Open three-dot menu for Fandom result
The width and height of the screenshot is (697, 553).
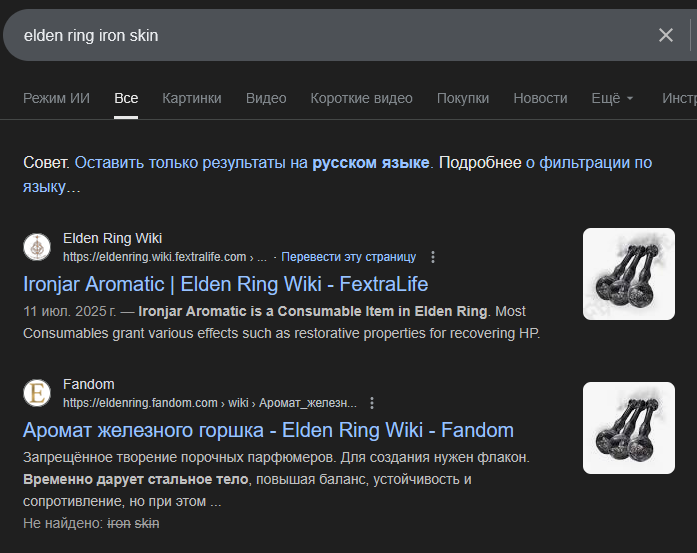pyautogui.click(x=372, y=403)
